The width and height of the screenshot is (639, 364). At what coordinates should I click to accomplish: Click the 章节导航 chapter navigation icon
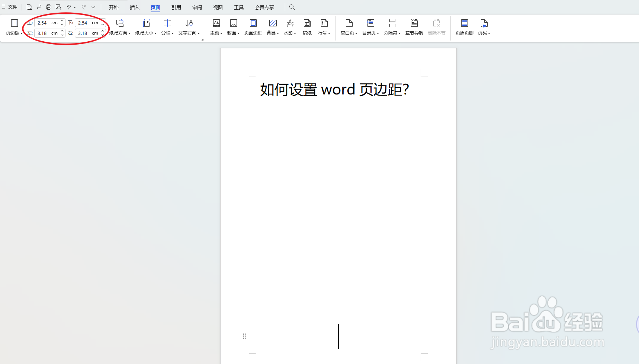(414, 23)
